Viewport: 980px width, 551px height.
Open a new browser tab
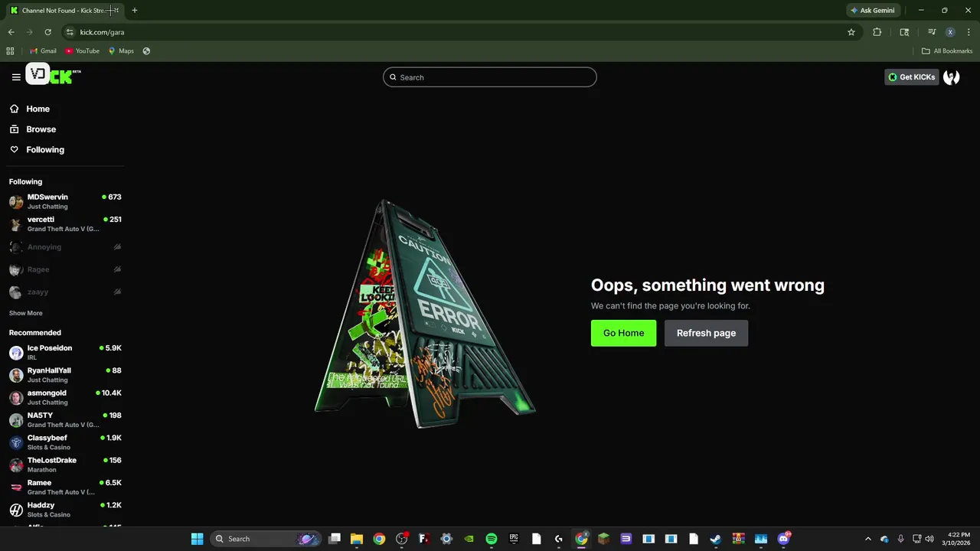coord(135,11)
